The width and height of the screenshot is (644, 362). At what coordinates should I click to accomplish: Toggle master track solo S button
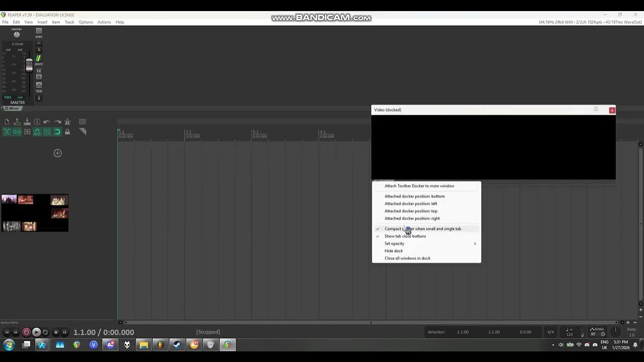pos(39,50)
